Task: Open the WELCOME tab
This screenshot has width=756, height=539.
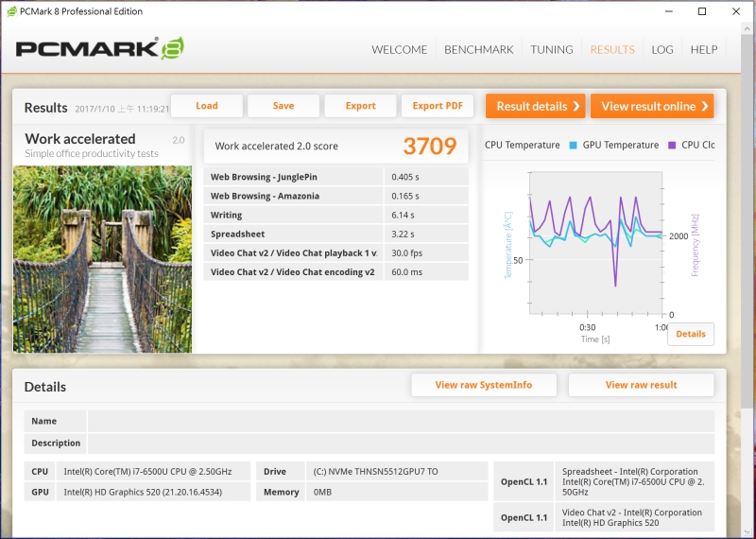Action: [399, 49]
